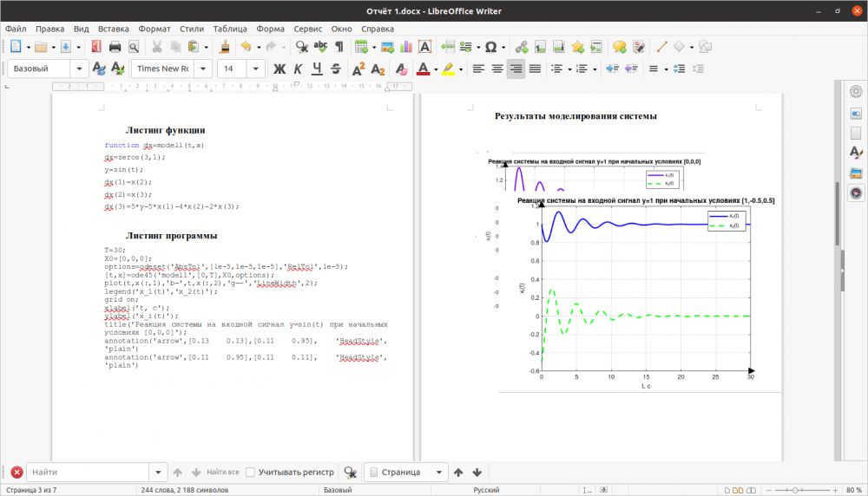Open the 'Вставка' menu
This screenshot has height=496, width=868.
tap(113, 29)
